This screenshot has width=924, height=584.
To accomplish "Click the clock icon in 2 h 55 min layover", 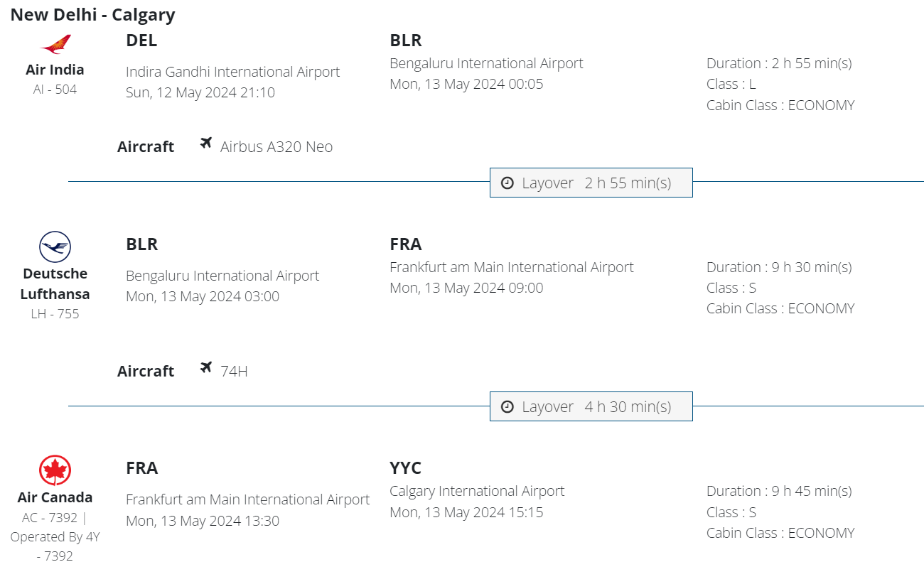I will [507, 183].
